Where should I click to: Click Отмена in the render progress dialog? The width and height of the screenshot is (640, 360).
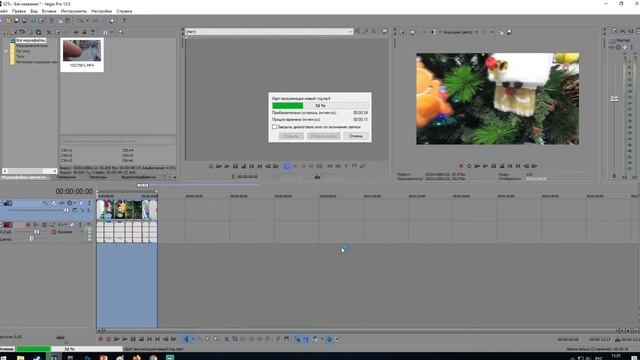tap(356, 136)
